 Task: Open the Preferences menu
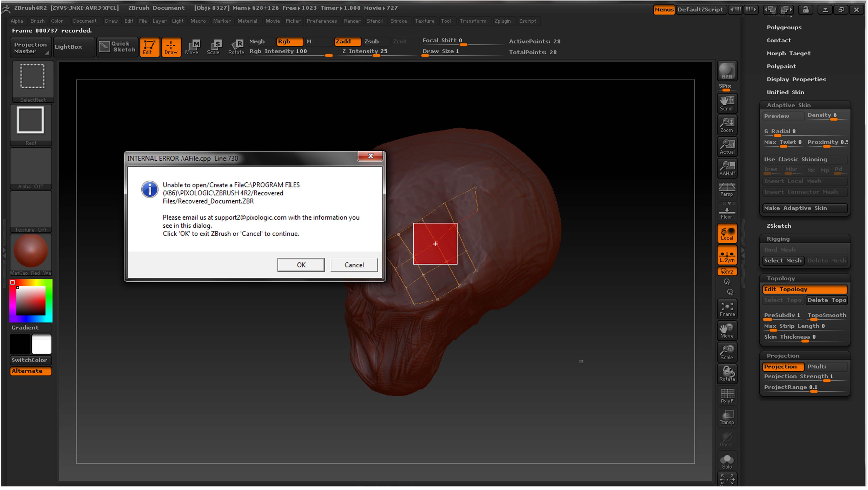pos(322,21)
